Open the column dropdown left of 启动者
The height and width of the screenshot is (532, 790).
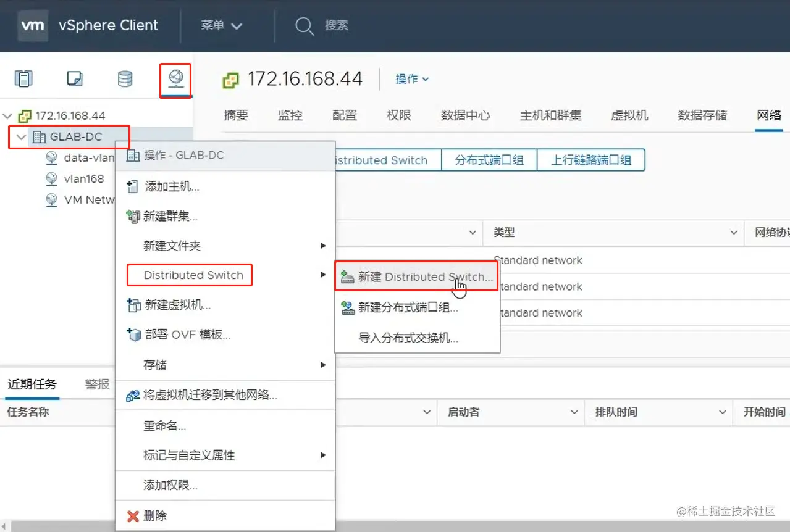click(427, 412)
